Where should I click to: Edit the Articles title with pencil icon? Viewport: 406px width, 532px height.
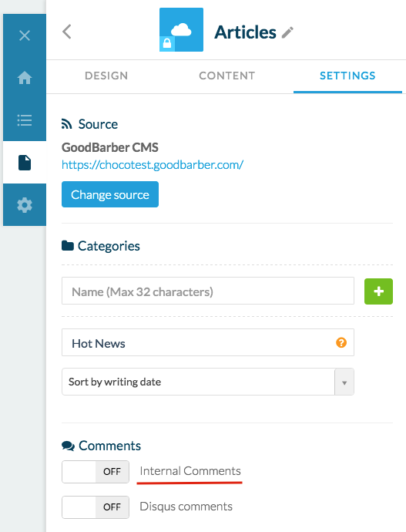pos(287,32)
